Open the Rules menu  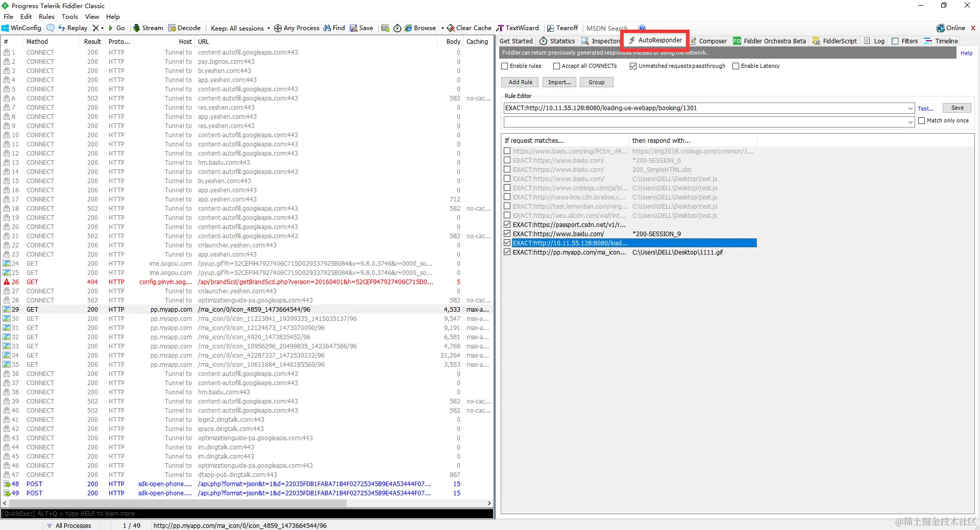pyautogui.click(x=46, y=16)
